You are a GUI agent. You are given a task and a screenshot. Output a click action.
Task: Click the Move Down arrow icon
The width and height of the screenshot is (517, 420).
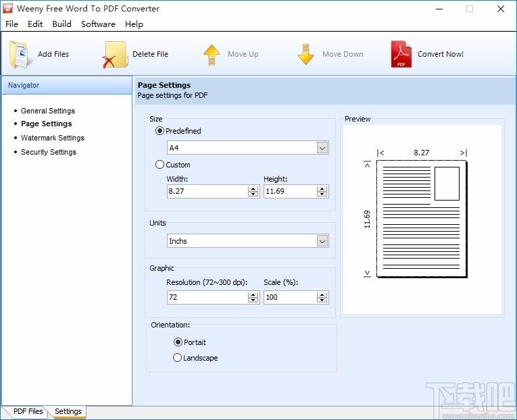(x=305, y=54)
